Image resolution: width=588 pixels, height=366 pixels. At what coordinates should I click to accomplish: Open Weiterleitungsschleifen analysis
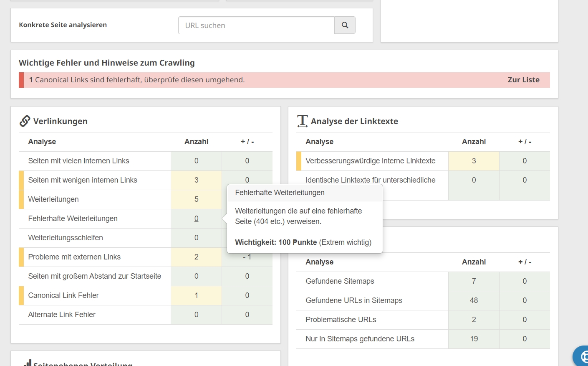tap(66, 238)
